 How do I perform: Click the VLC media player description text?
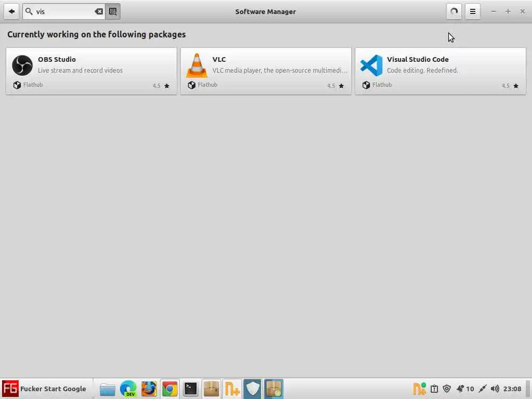point(280,70)
